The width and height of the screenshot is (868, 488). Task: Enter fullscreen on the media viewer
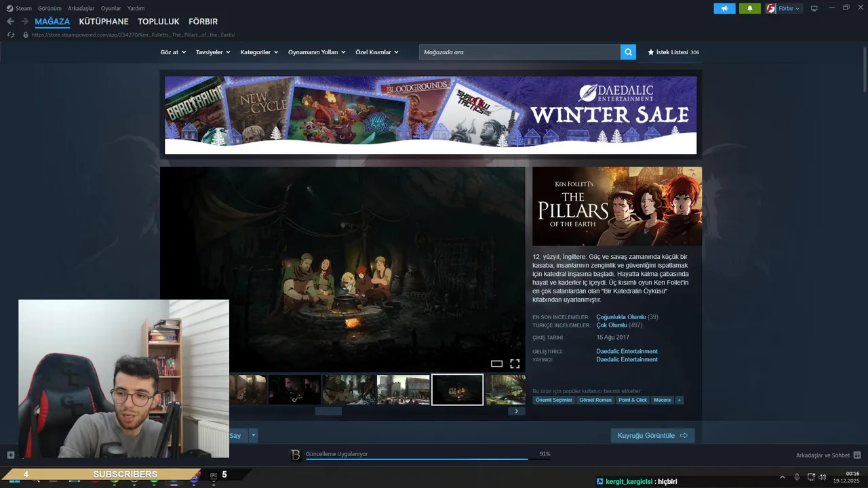[515, 364]
